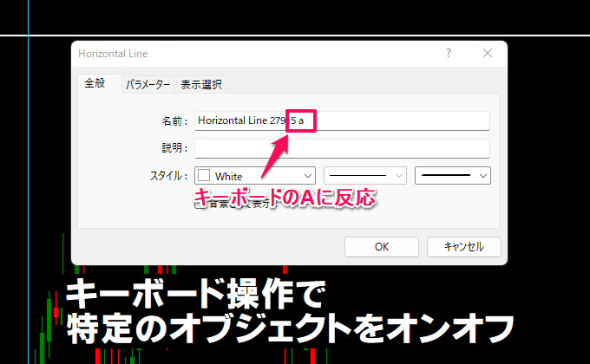
Task: Close the Horizontal Line dialog
Action: (x=488, y=53)
